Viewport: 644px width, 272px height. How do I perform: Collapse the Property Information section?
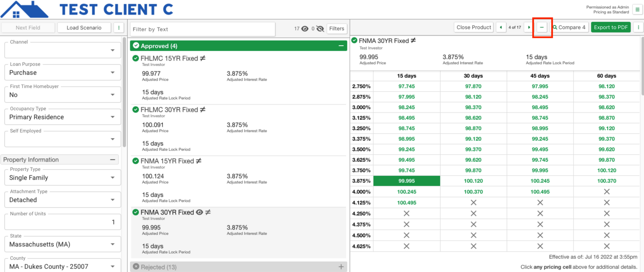point(113,160)
